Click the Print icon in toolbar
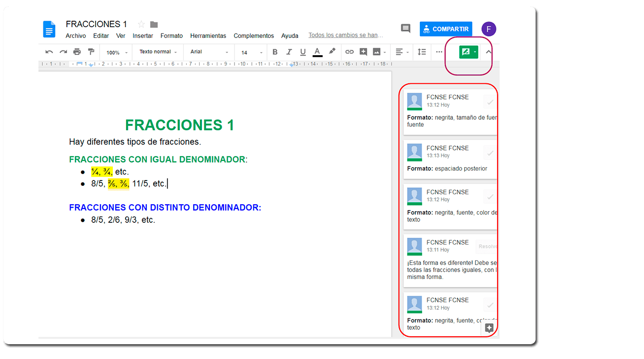This screenshot has height=359, width=644. [77, 52]
